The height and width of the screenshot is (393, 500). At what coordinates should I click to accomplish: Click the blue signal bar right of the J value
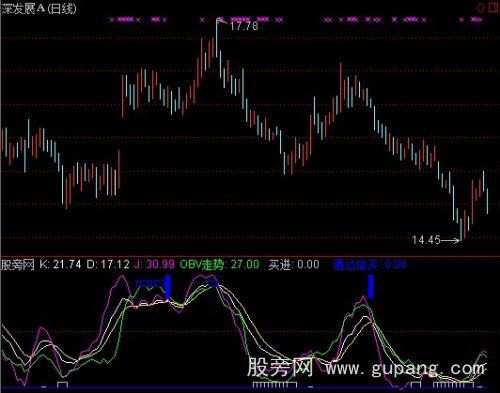[x=168, y=286]
